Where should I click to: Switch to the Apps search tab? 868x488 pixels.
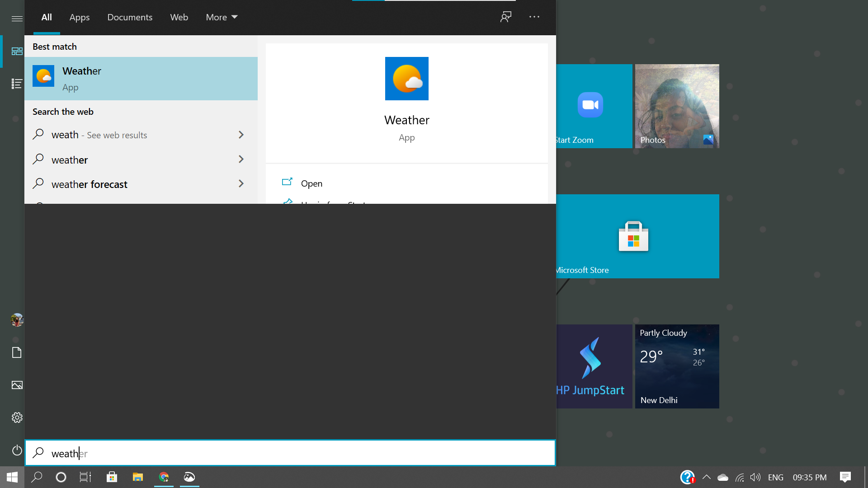(80, 17)
